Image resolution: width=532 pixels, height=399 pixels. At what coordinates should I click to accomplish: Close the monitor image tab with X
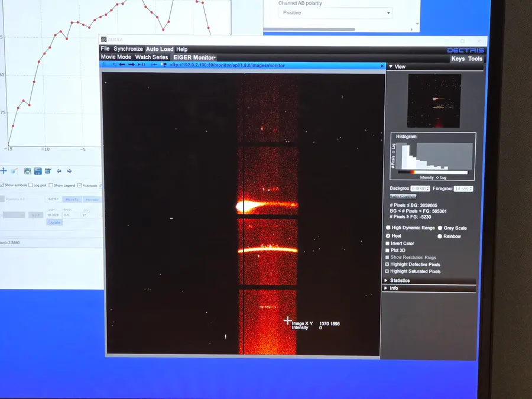click(x=382, y=66)
